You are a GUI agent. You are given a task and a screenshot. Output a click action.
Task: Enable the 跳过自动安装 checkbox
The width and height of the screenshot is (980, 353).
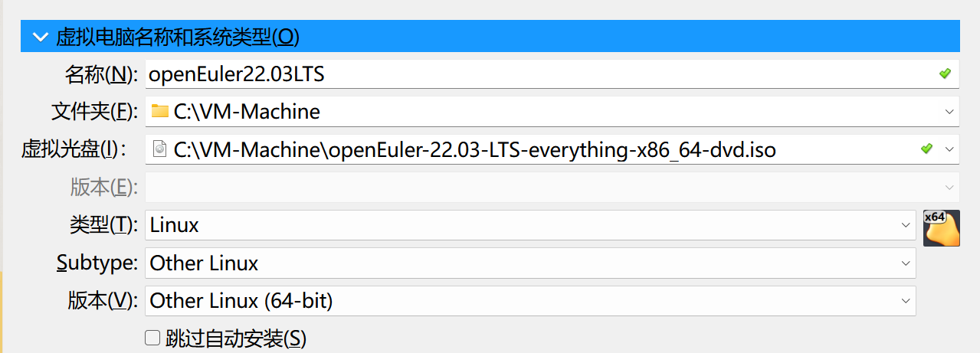click(152, 337)
